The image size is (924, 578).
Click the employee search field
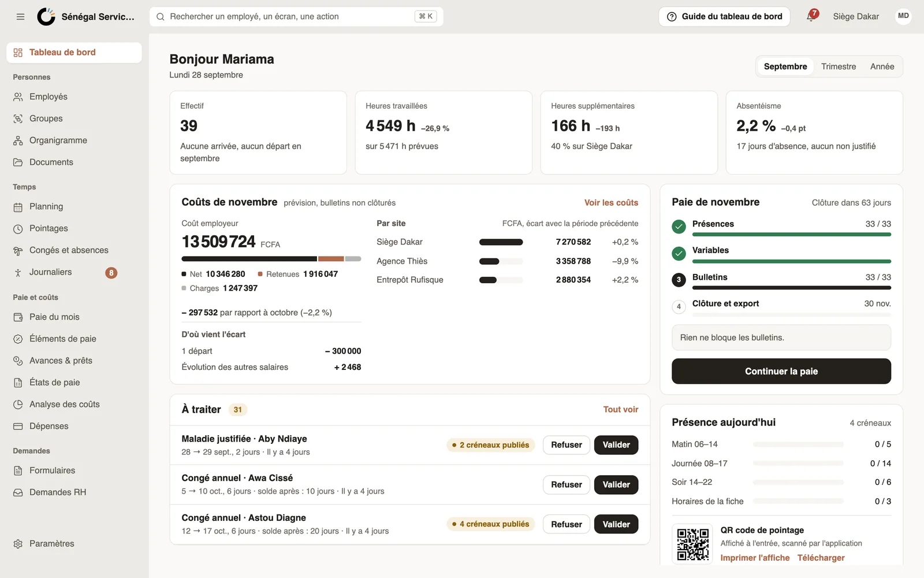(x=296, y=17)
